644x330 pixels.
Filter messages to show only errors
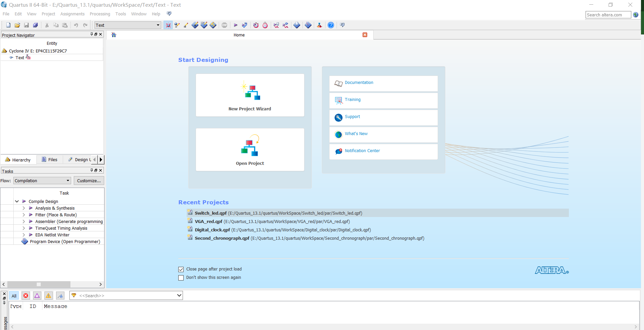[26, 296]
